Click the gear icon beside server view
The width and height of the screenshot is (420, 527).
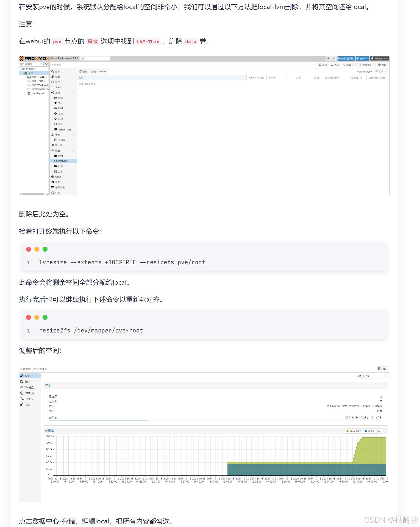46,64
